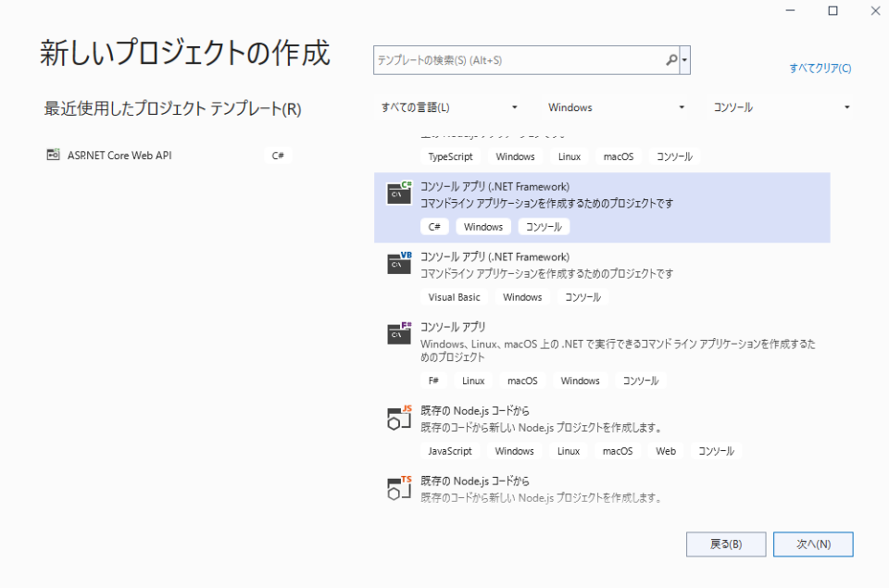
Task: Click the JavaScript Node.js template icon
Action: pos(397,417)
